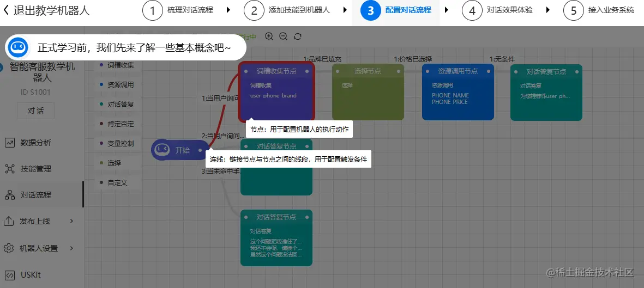Select 自定义 node type in palette
The image size is (644, 288).
(x=117, y=182)
